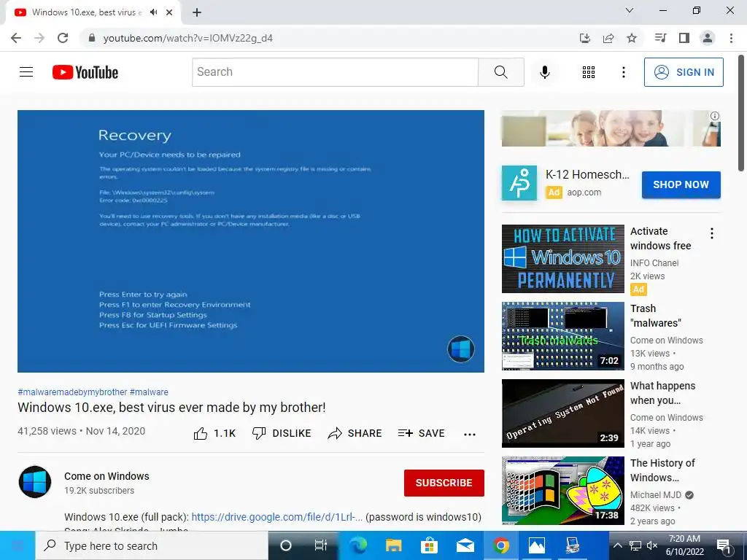Open a new tab with plus icon
Viewport: 747px width, 560px height.
tap(197, 12)
